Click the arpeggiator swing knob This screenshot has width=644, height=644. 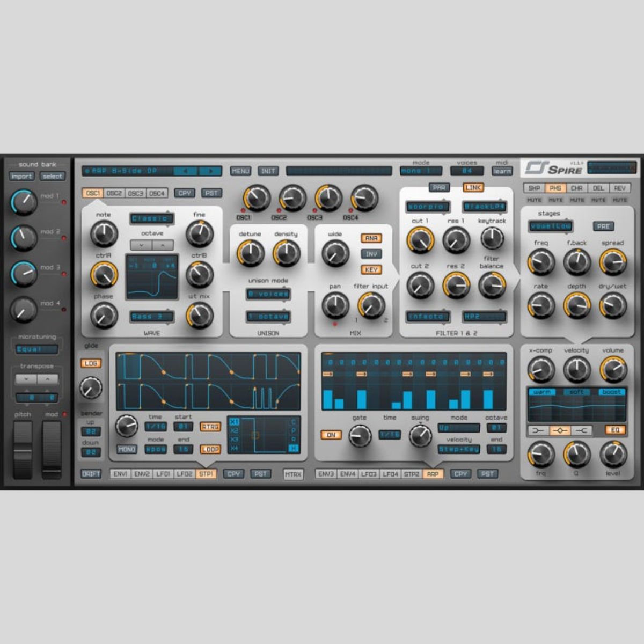(420, 436)
